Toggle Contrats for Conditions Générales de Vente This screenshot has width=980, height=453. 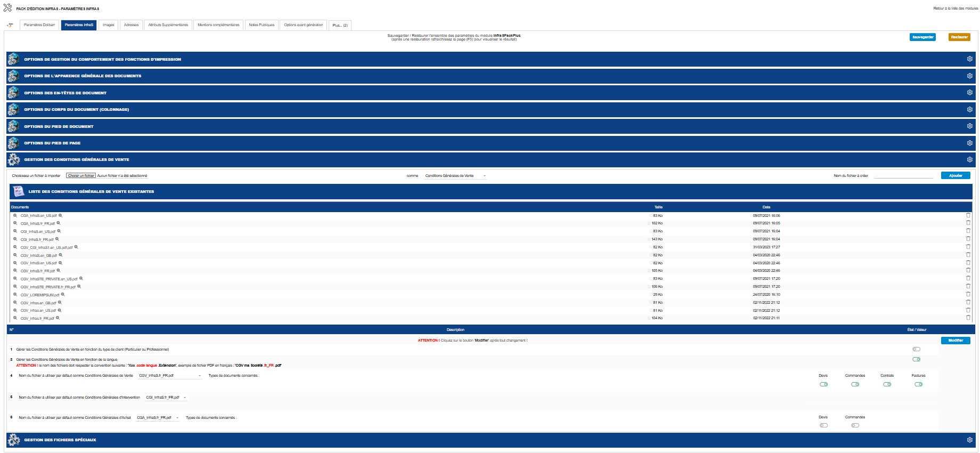887,384
